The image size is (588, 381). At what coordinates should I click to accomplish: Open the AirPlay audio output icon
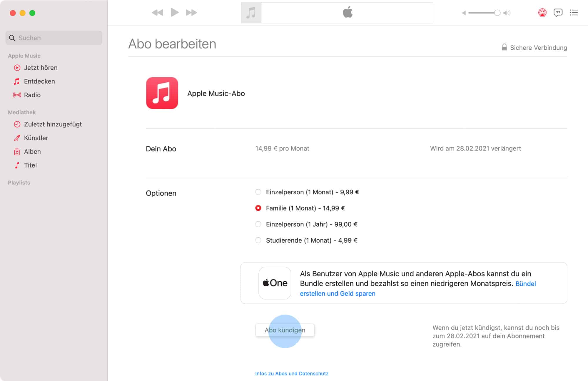[x=542, y=13]
